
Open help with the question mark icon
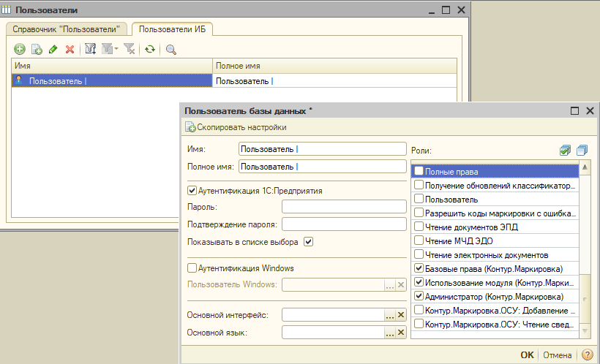(587, 355)
